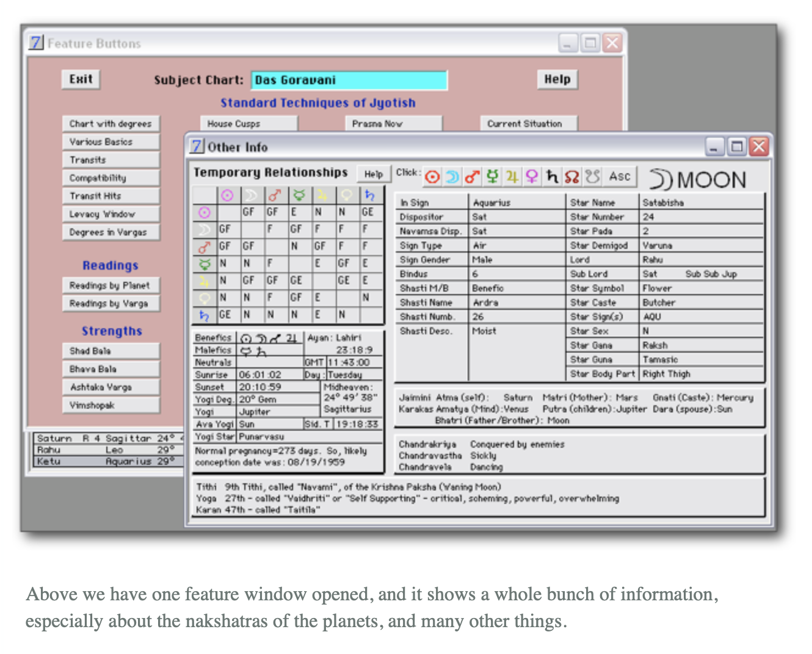Click the Subject Chart name field
812x654 pixels.
tap(349, 80)
